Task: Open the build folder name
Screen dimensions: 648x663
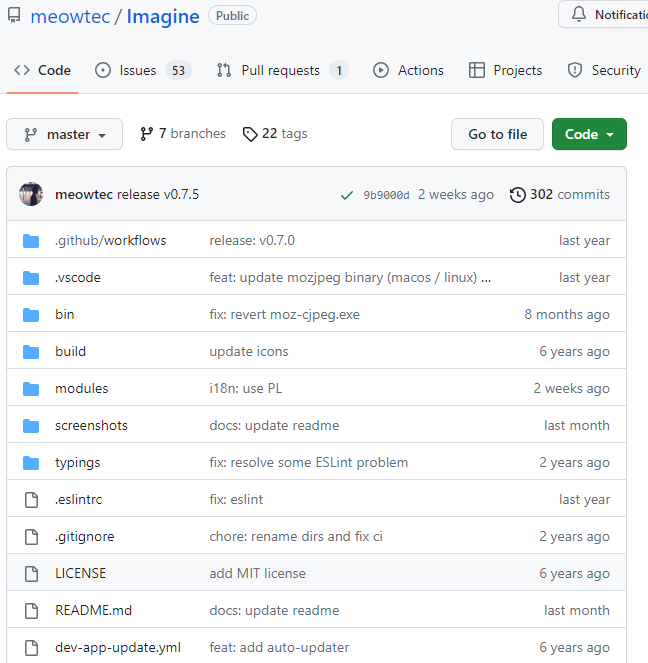Action: pyautogui.click(x=71, y=352)
